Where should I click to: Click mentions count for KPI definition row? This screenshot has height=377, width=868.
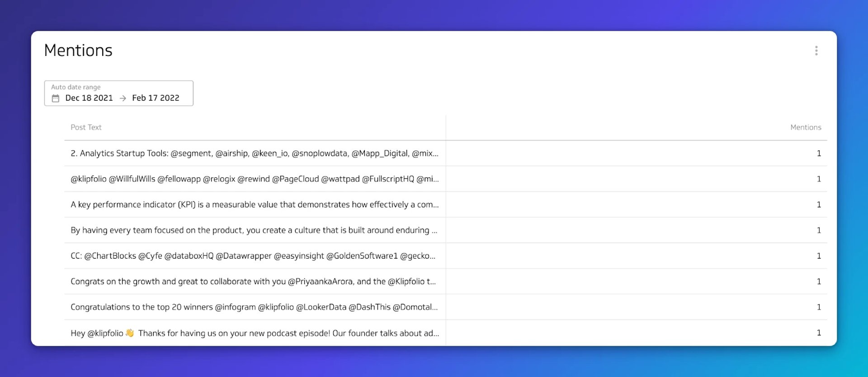819,205
